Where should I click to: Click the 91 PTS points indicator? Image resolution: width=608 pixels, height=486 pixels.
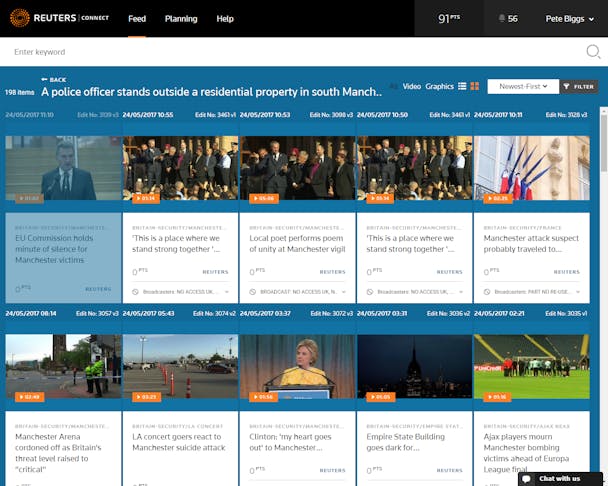pyautogui.click(x=451, y=18)
